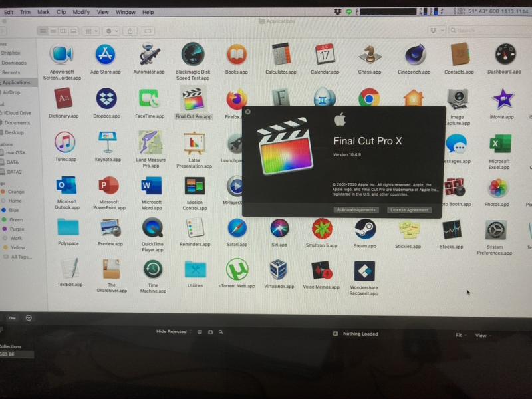The width and height of the screenshot is (532, 399).
Task: Select the Utilities folder
Action: pyautogui.click(x=195, y=269)
